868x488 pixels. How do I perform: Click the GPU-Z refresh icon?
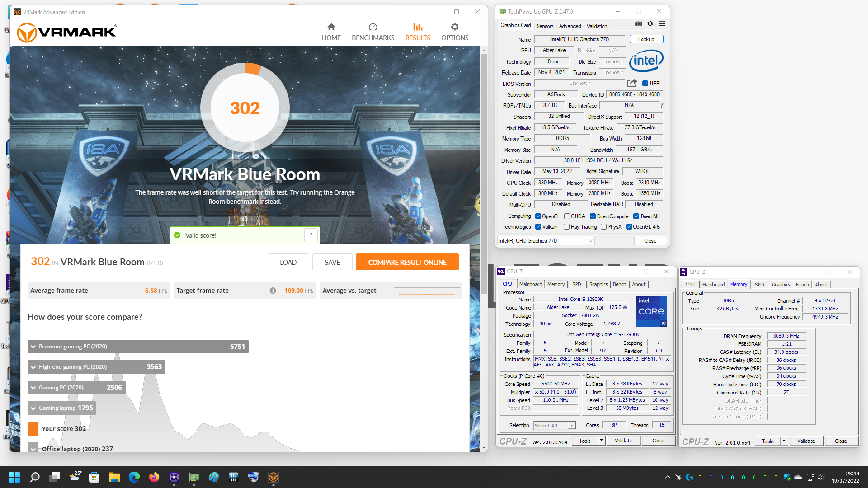650,24
